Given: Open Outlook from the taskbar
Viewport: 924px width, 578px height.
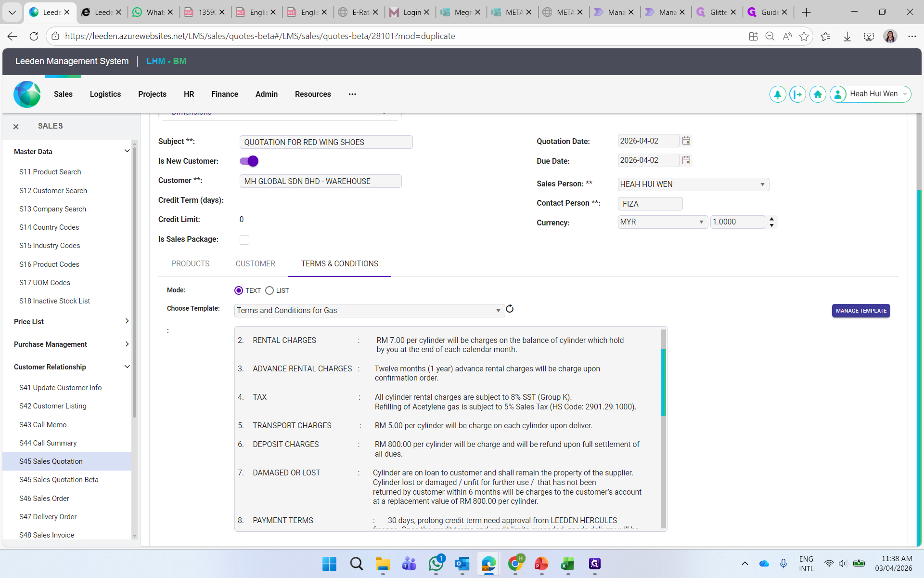Looking at the screenshot, I should [x=462, y=564].
